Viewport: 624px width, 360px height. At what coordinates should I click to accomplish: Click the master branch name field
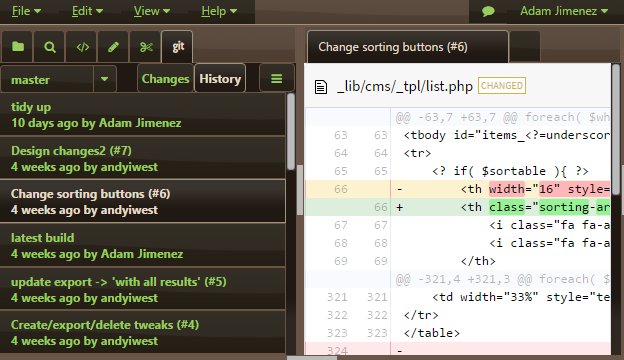(x=47, y=79)
